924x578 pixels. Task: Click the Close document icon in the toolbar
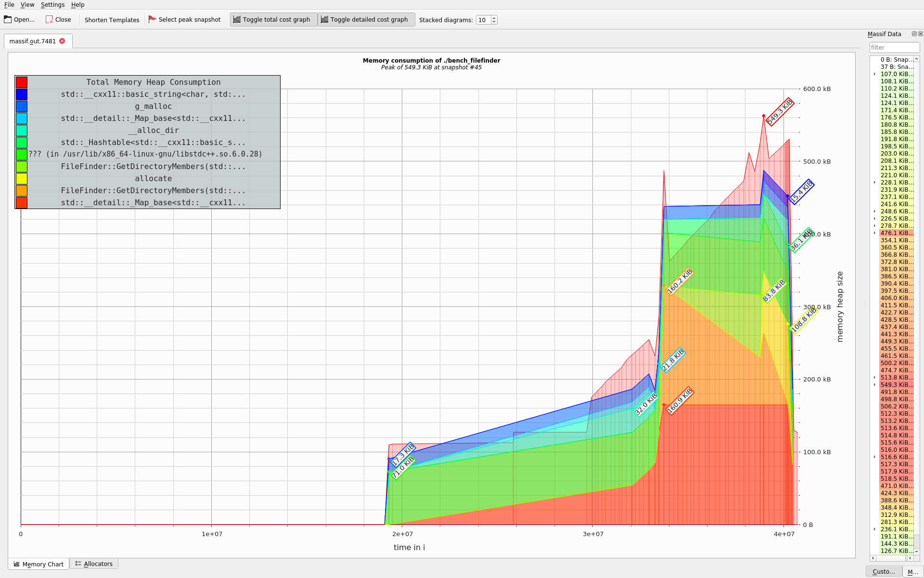(50, 19)
